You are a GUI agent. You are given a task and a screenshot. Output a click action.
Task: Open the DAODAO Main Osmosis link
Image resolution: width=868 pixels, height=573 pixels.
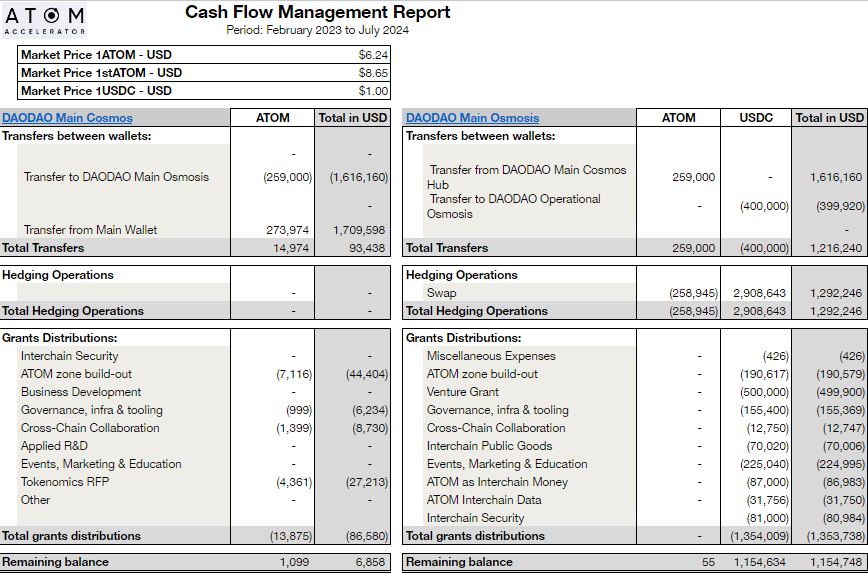472,118
